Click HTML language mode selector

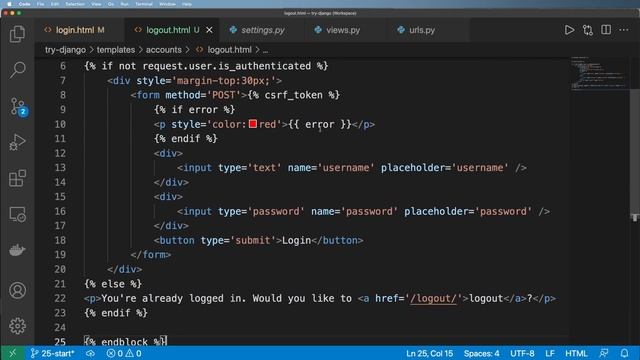(576, 353)
